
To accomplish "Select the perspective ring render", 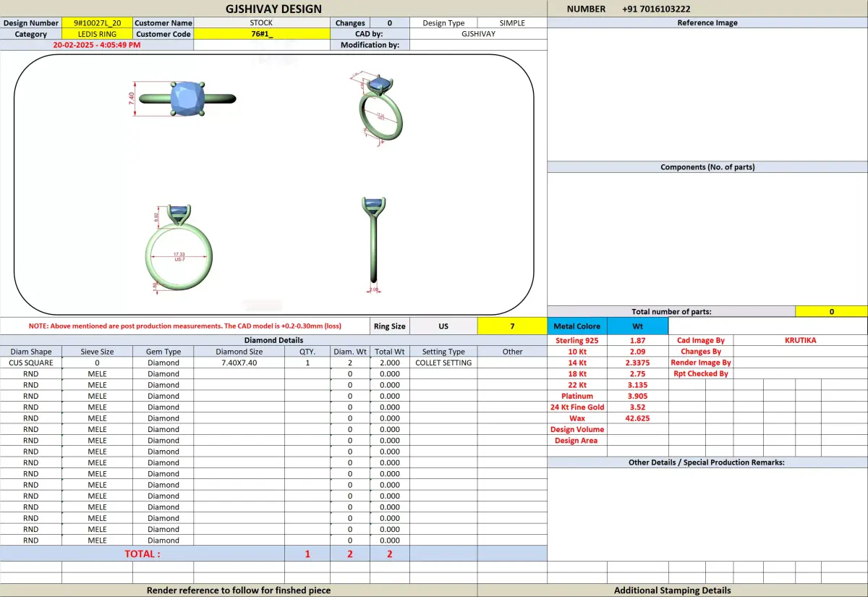I will 378,109.
